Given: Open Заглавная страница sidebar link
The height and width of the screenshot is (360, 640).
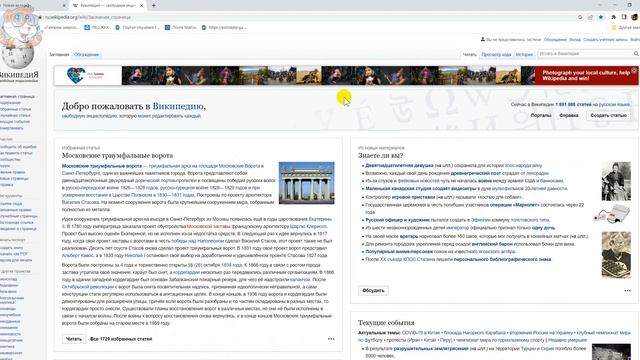Looking at the screenshot, I should (17, 97).
